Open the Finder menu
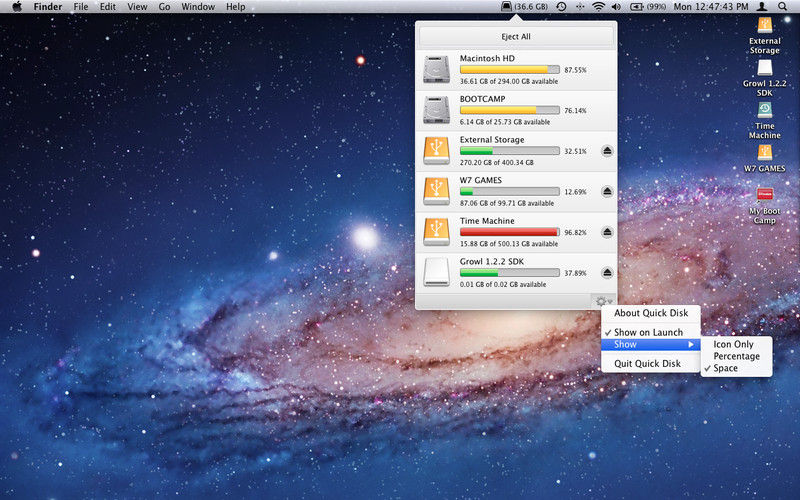The image size is (800, 500). click(48, 7)
